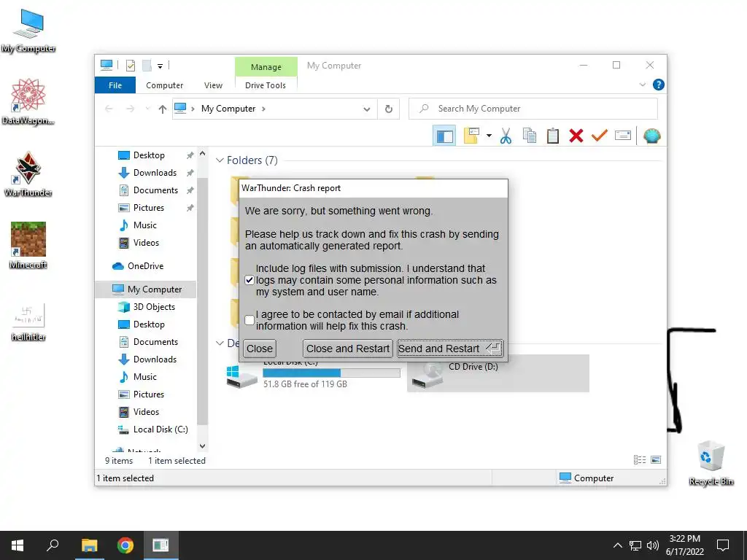
Task: Check agree to be contacted by email
Action: coord(249,320)
